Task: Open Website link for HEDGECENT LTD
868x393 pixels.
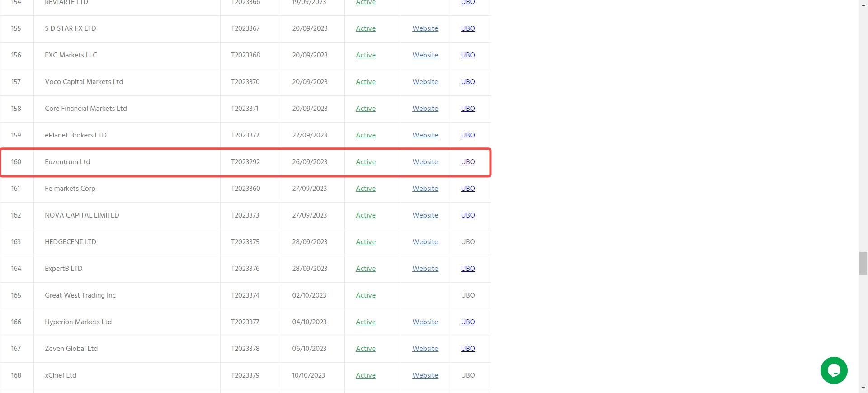Action: (x=425, y=242)
